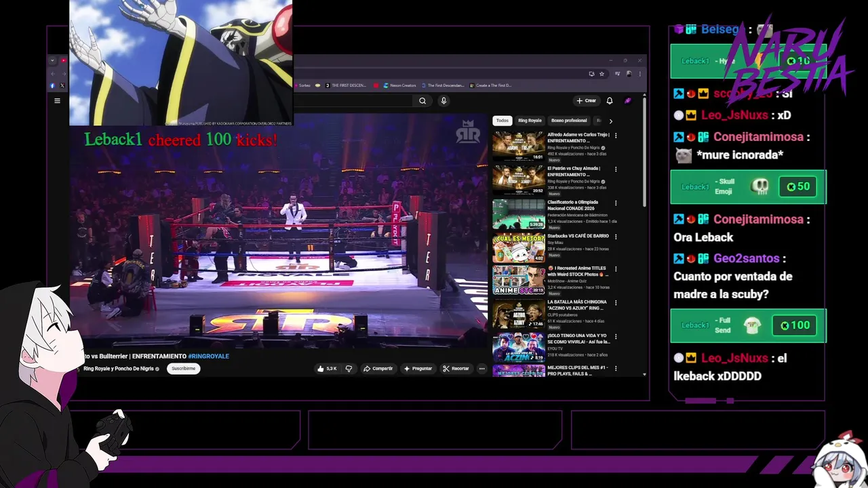Open the #RINGROYALE hashtag link
Viewport: 868px width, 488px height.
coord(208,357)
